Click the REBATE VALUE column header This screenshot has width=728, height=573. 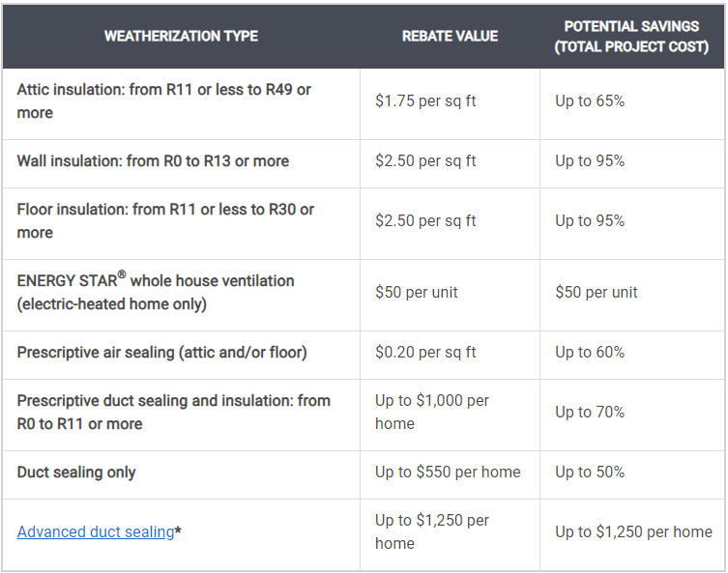[450, 36]
